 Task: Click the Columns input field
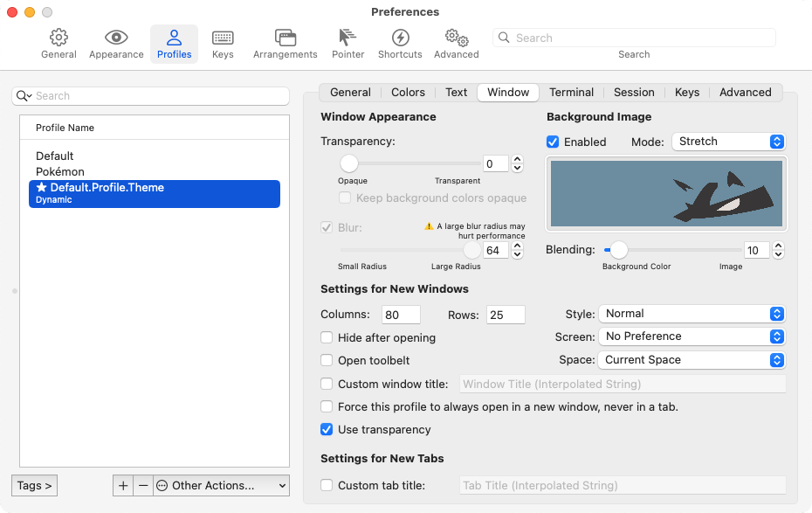[x=401, y=315]
